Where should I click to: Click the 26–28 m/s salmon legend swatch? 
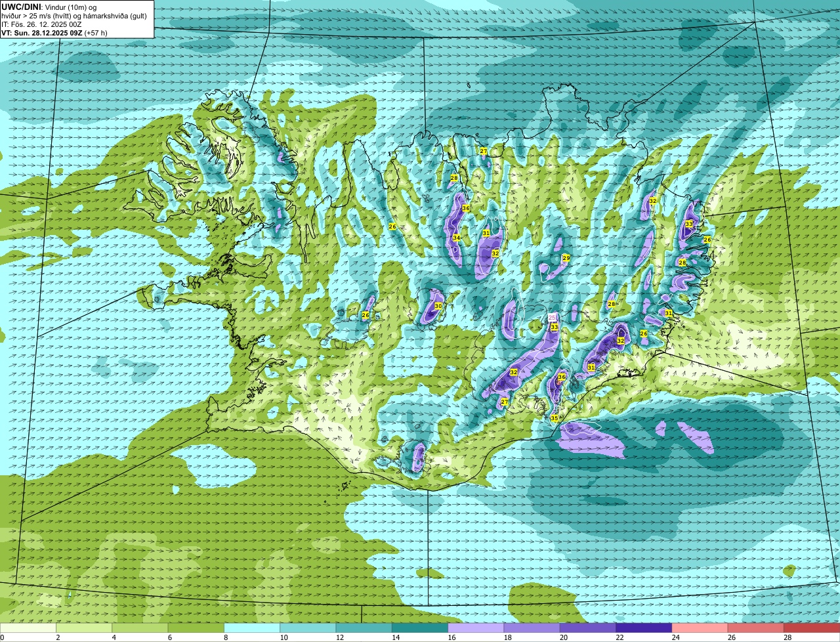pyautogui.click(x=756, y=628)
